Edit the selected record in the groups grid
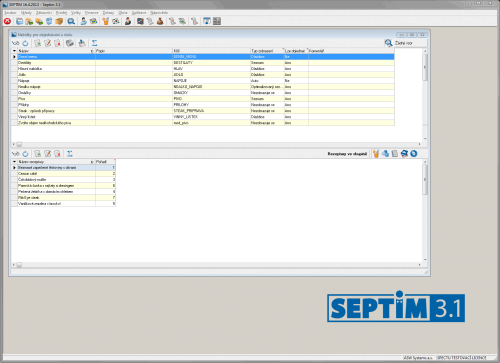Screen dimensions: 500x363 coord(47,43)
